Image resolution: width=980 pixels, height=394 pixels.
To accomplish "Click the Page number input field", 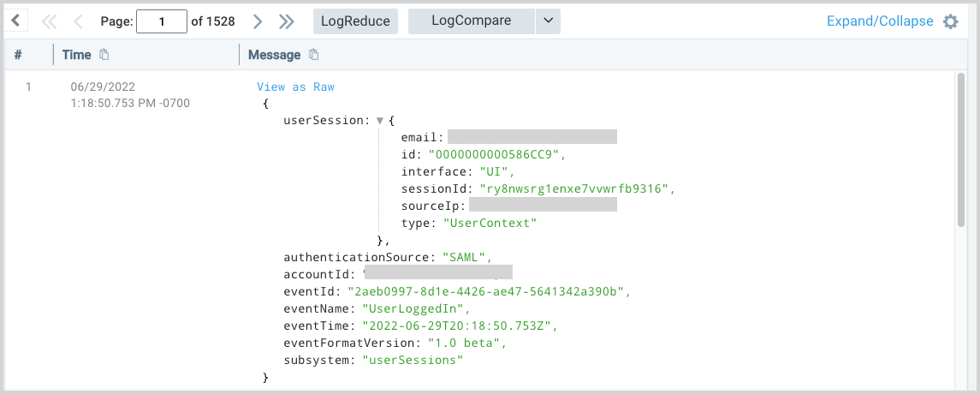I will point(161,21).
